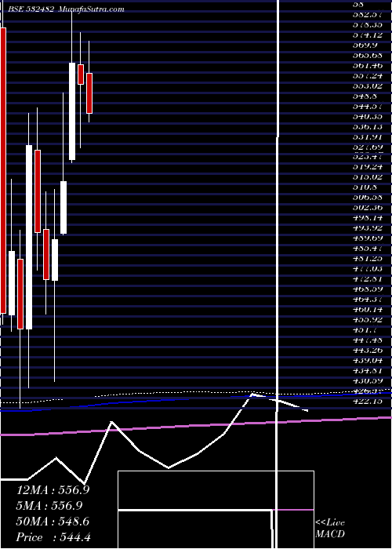Click the 565.68 price axis label
This screenshot has height=549, width=392.
pyautogui.click(x=368, y=56)
